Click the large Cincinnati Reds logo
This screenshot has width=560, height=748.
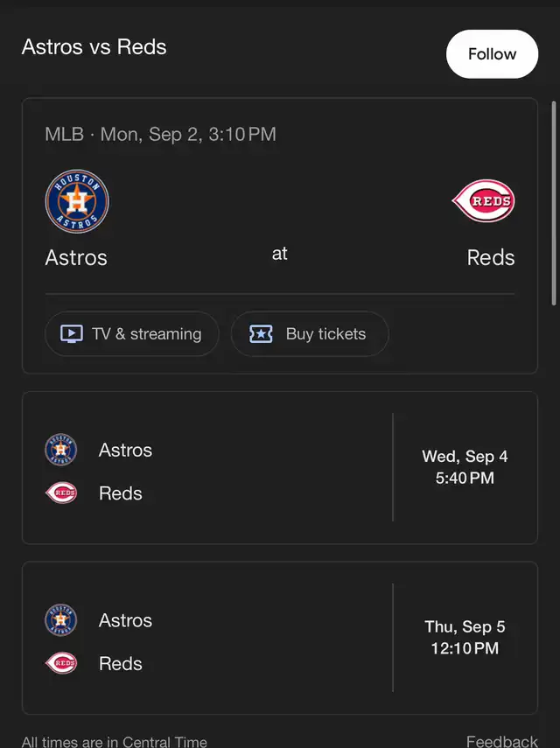[x=483, y=201]
